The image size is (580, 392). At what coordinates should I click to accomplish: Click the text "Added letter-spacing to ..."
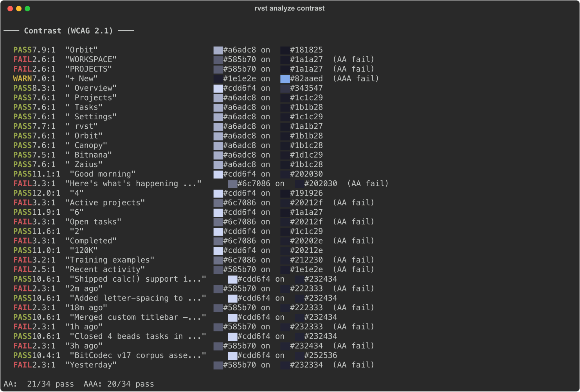(138, 298)
